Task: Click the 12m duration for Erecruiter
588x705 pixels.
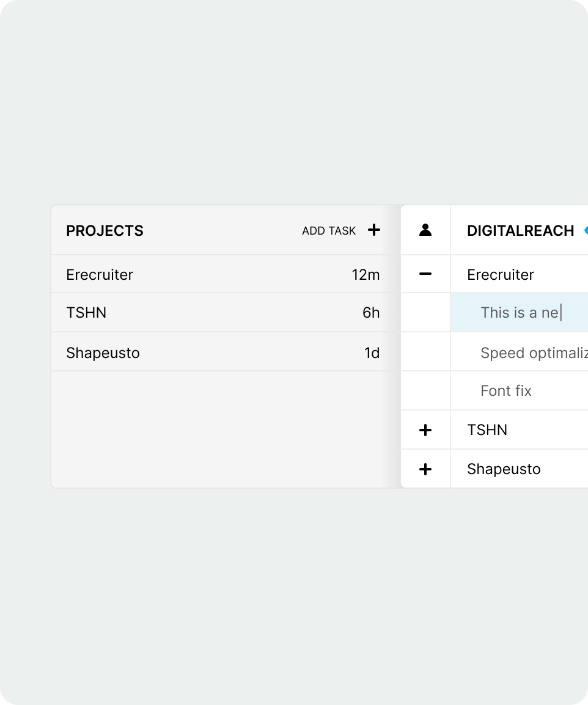Action: [x=366, y=275]
